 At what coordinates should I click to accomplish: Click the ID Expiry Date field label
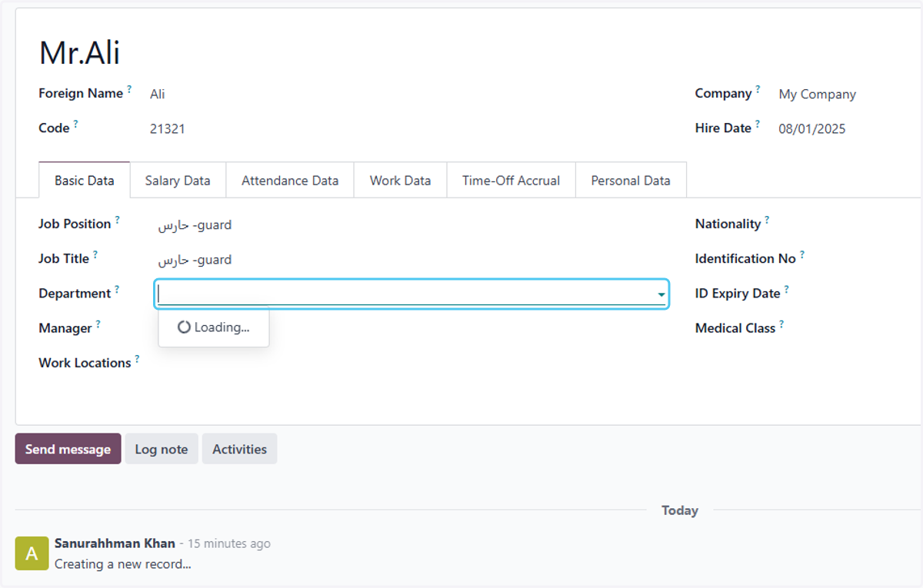(x=738, y=294)
